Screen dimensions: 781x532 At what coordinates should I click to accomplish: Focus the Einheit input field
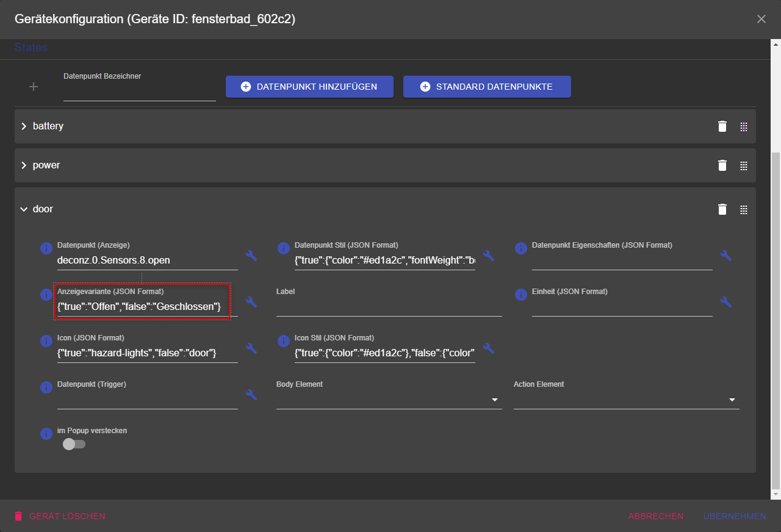[622, 307]
